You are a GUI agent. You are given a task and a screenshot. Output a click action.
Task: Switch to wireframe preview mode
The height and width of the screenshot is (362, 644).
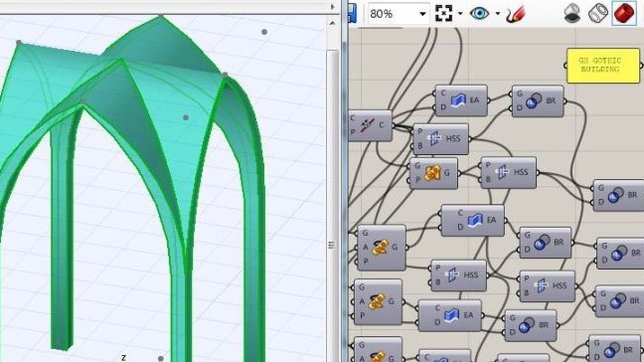coord(598,13)
